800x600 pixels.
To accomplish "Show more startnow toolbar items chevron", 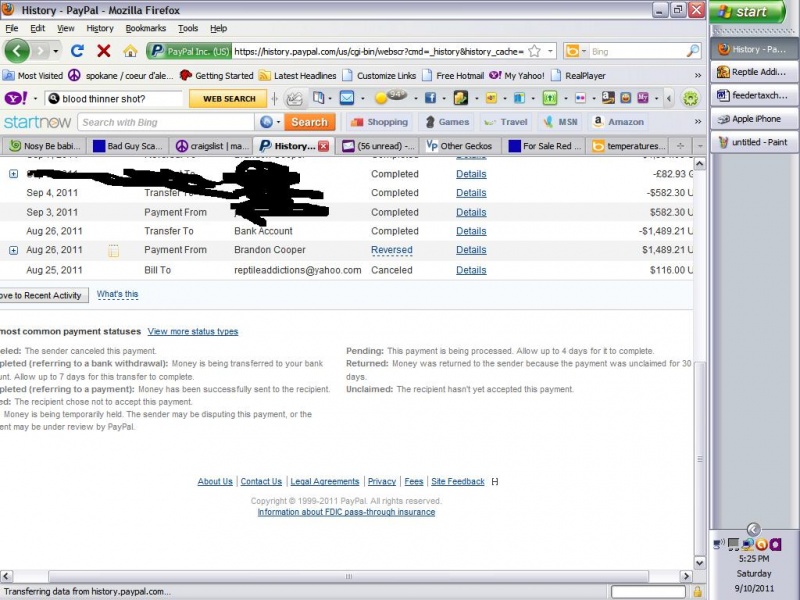I will pyautogui.click(x=697, y=121).
